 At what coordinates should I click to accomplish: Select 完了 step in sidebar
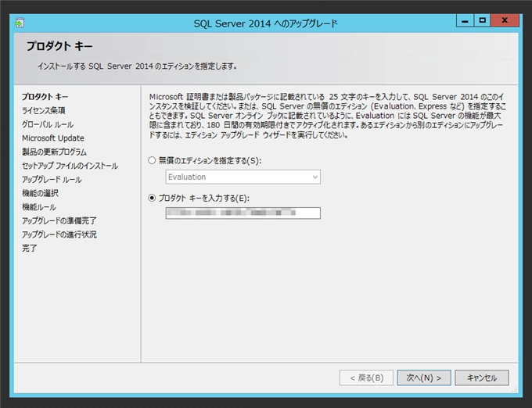pyautogui.click(x=30, y=248)
